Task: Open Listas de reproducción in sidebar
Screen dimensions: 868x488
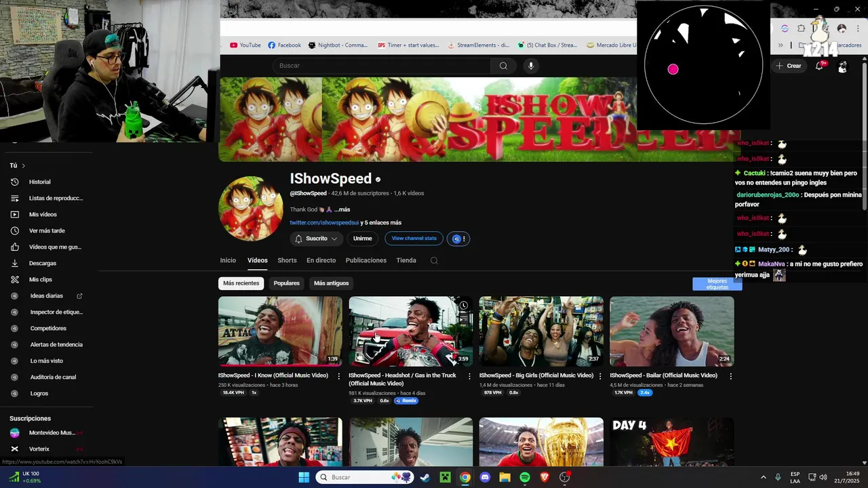Action: click(x=46, y=198)
